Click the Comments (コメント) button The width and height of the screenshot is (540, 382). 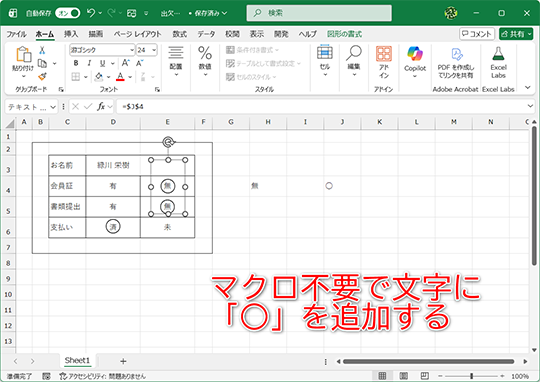click(x=477, y=34)
